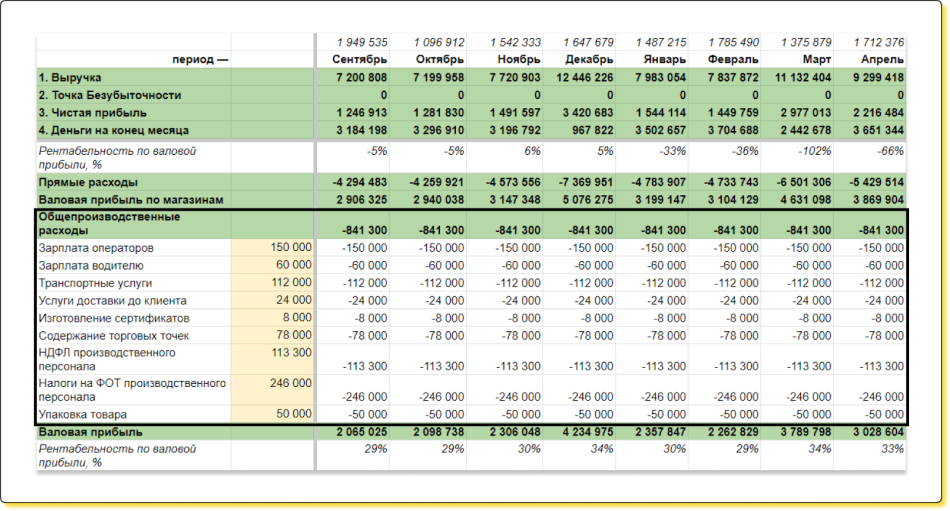Click top-row total 1 712 376

pos(879,42)
